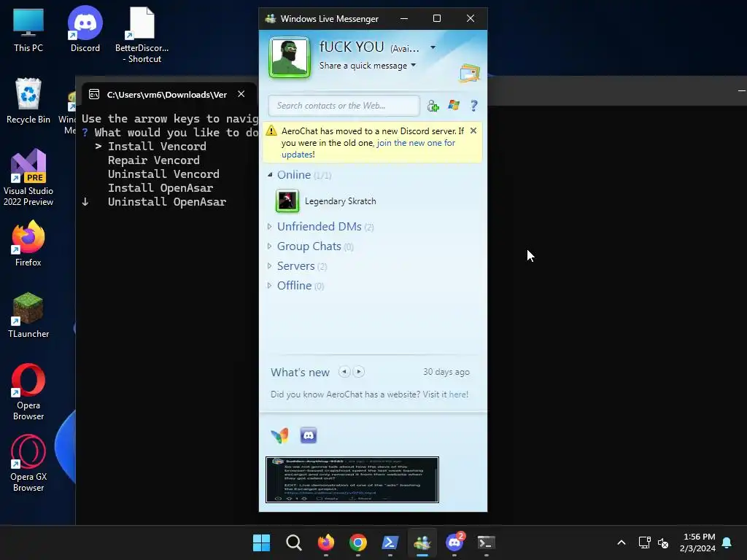Switch to Firefox in the taskbar

[x=326, y=542]
